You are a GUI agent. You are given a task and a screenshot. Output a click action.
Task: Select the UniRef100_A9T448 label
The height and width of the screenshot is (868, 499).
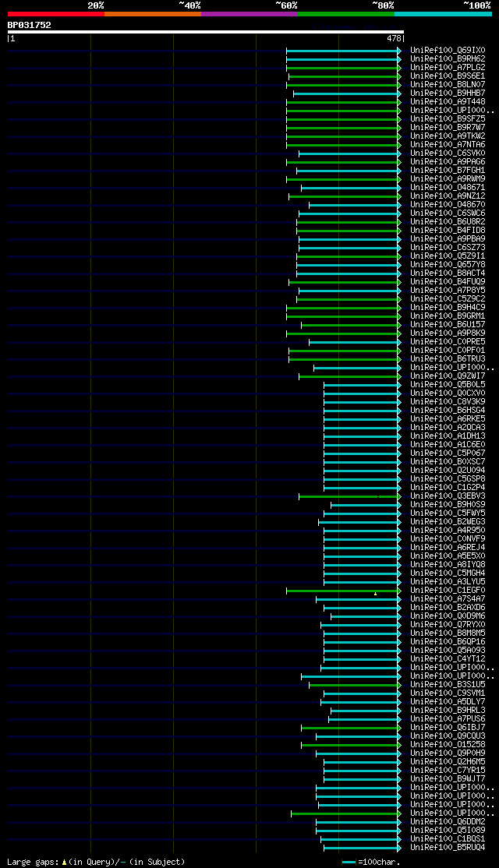(448, 102)
